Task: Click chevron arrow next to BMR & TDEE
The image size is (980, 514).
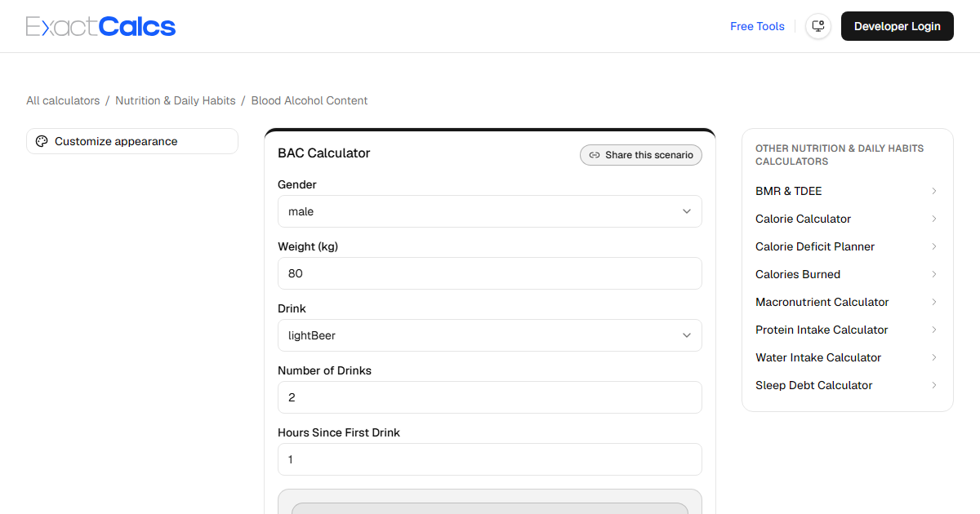Action: point(934,191)
